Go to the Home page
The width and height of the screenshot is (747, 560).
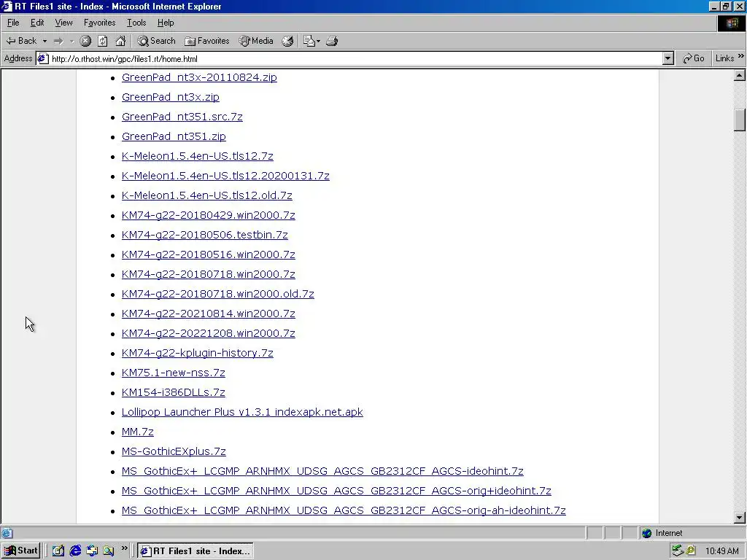(x=120, y=41)
